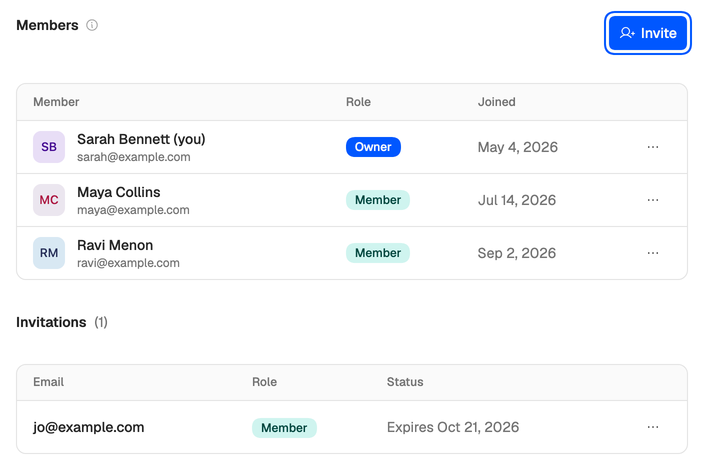Image resolution: width=704 pixels, height=470 pixels.
Task: Click the email ravi@example.com
Action: click(128, 263)
